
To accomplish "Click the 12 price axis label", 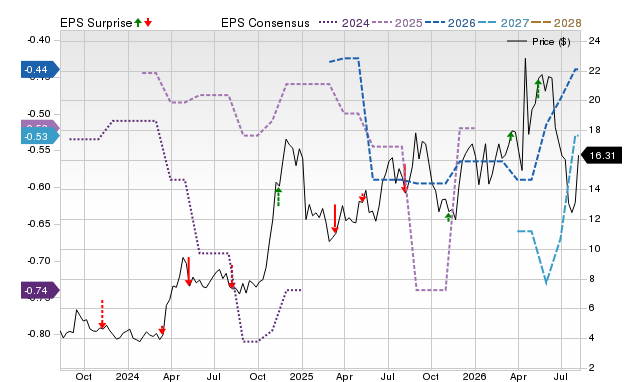I will [x=594, y=219].
